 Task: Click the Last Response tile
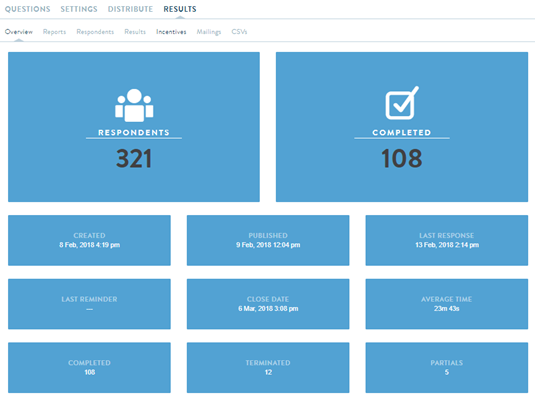[x=447, y=240]
